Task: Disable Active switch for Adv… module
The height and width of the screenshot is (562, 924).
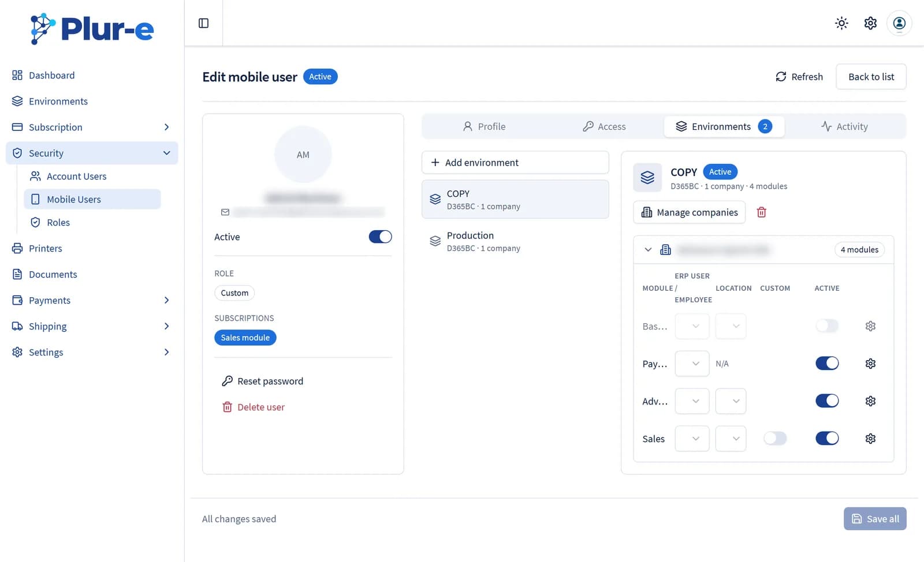Action: [x=827, y=401]
